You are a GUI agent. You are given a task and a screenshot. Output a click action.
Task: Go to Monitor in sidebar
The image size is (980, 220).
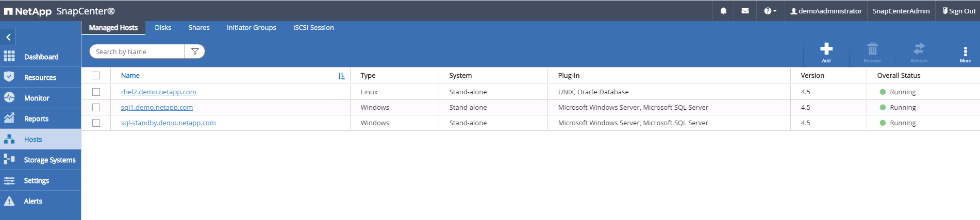[x=36, y=98]
